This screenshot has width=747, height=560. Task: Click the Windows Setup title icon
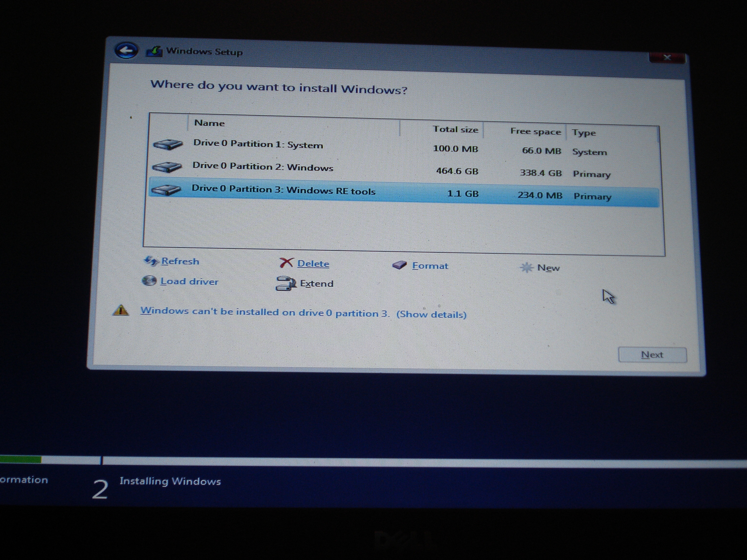click(154, 52)
